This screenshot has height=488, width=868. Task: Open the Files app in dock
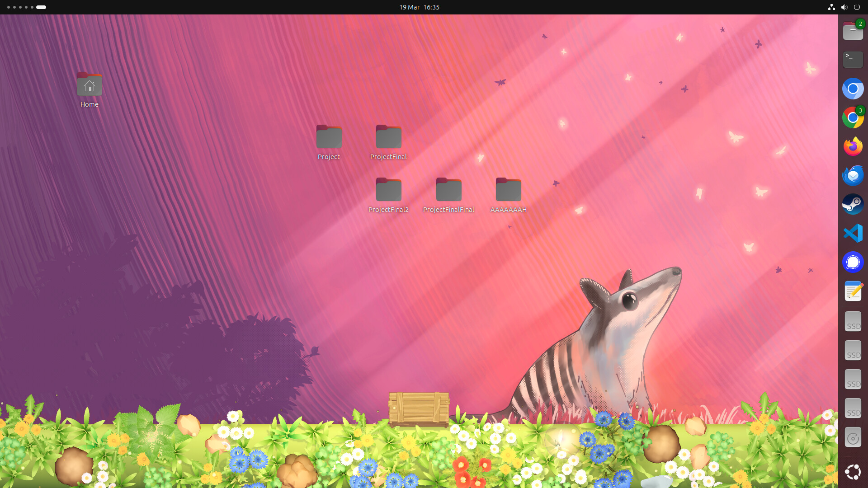pyautogui.click(x=853, y=31)
